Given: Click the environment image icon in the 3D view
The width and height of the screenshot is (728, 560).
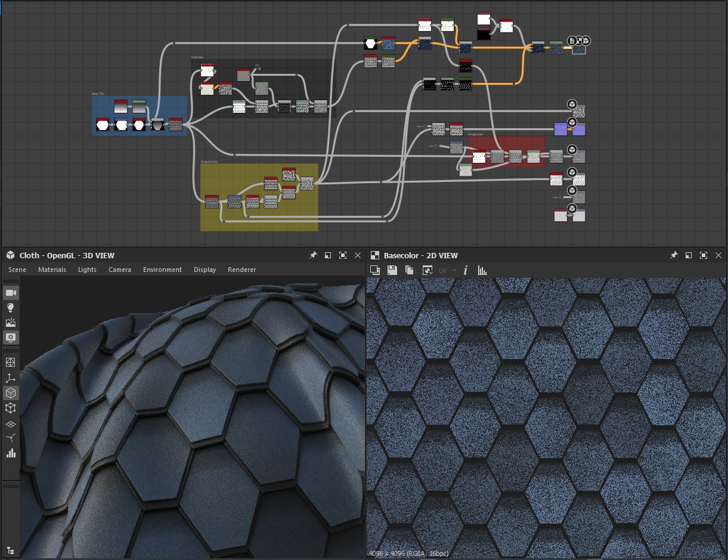Looking at the screenshot, I should click(11, 323).
